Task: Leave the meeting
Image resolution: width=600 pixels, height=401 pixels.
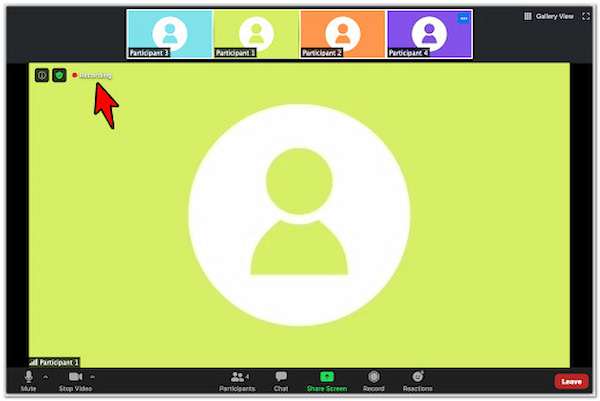Action: 571,381
